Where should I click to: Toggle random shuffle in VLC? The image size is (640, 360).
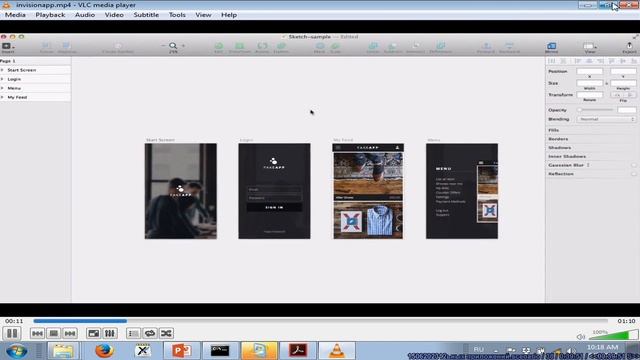(x=166, y=333)
